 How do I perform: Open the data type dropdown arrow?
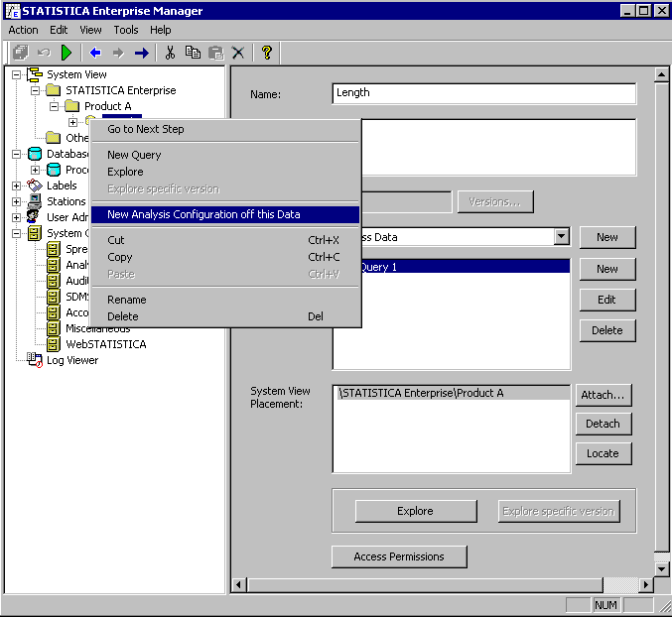coord(562,237)
